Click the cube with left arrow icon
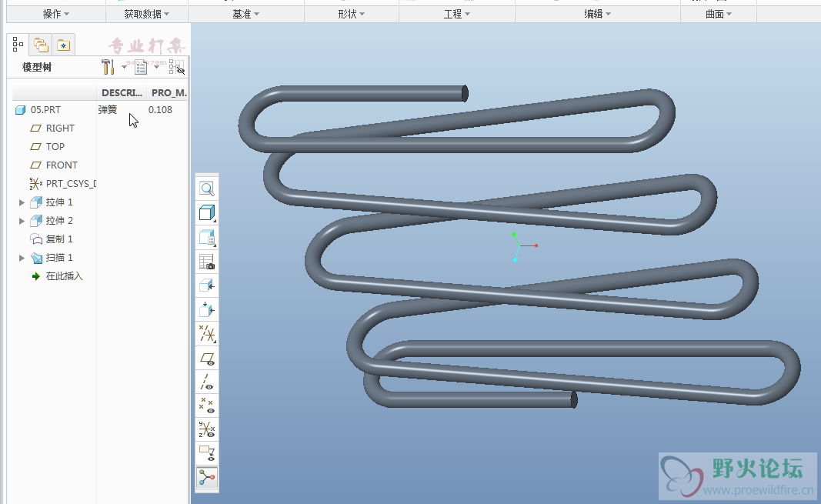This screenshot has height=504, width=821. click(207, 285)
